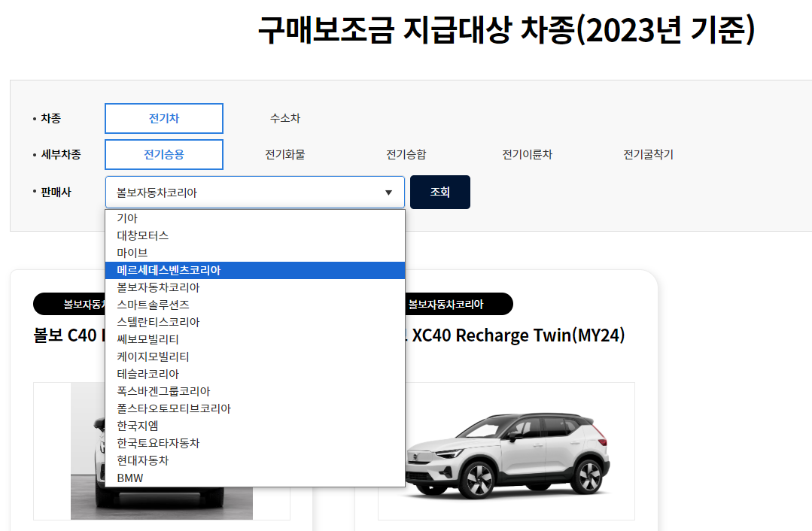
Task: Click the 구매보조금 지급대상 차종 page heading
Action: click(x=506, y=30)
